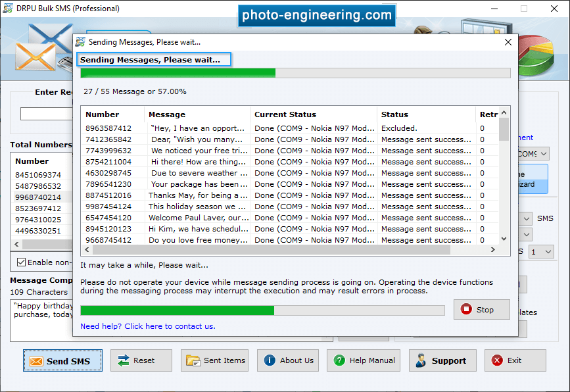Click the "27 / 55 Message or 57.00%" text
Image resolution: width=570 pixels, height=392 pixels.
pyautogui.click(x=135, y=91)
